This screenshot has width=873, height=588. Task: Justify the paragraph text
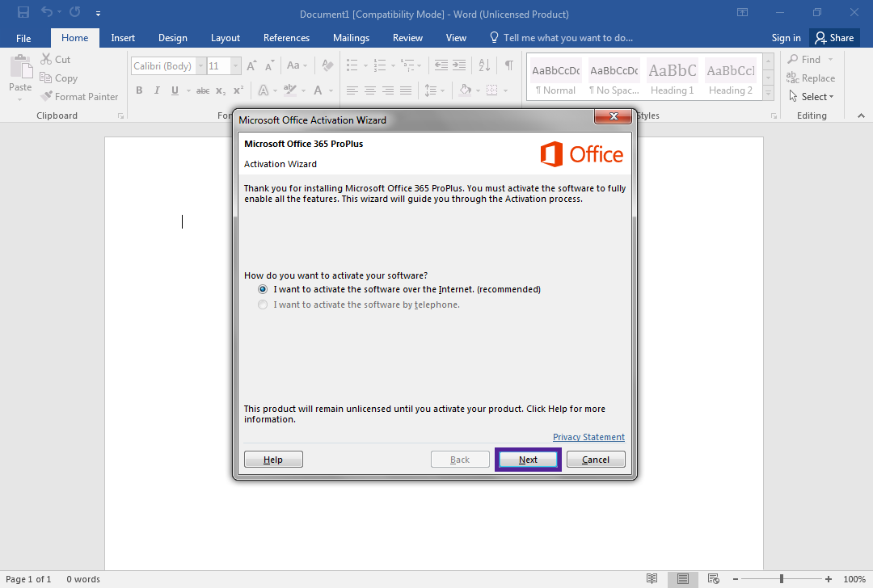tap(406, 90)
